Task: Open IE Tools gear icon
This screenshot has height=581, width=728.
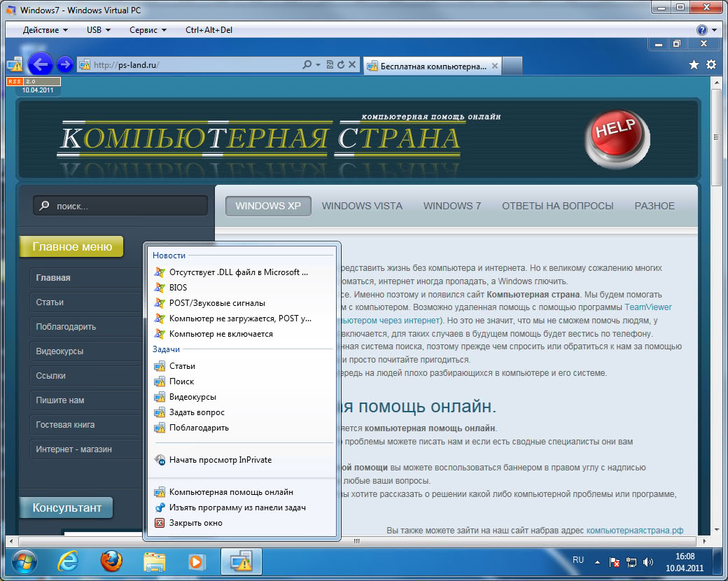Action: pyautogui.click(x=710, y=64)
